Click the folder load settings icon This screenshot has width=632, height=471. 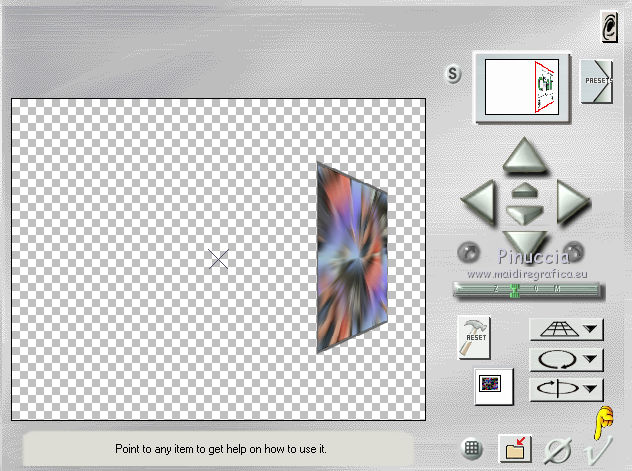tap(515, 448)
